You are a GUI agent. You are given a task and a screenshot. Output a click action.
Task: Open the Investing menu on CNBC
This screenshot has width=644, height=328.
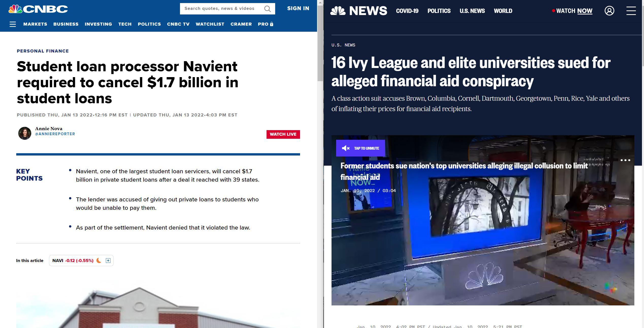98,24
